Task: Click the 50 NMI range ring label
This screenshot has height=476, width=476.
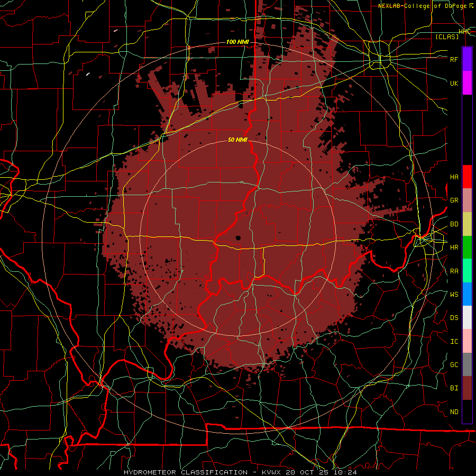Action: pos(237,140)
